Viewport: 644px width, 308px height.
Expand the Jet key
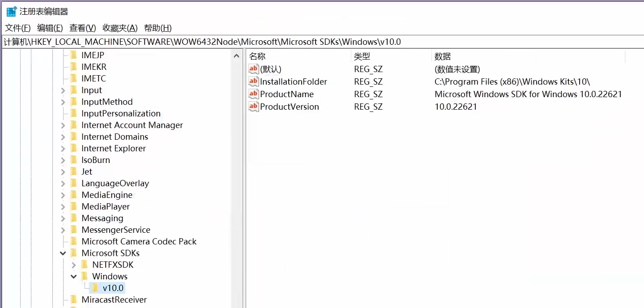click(x=63, y=172)
